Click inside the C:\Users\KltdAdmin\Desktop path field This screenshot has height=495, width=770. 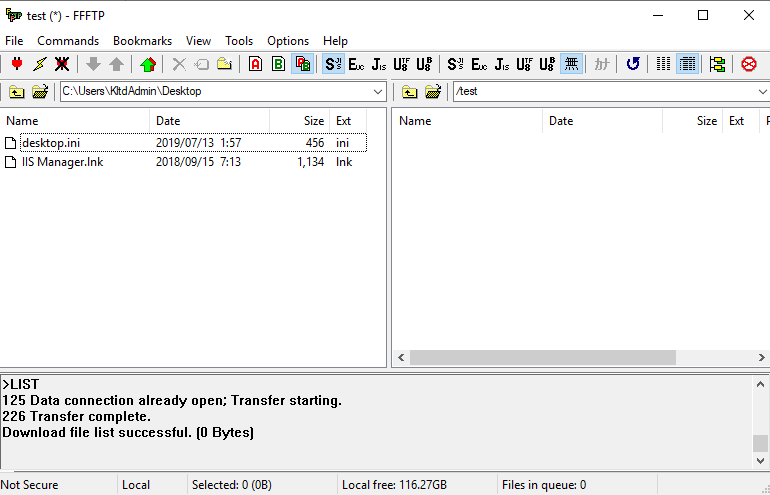point(215,92)
